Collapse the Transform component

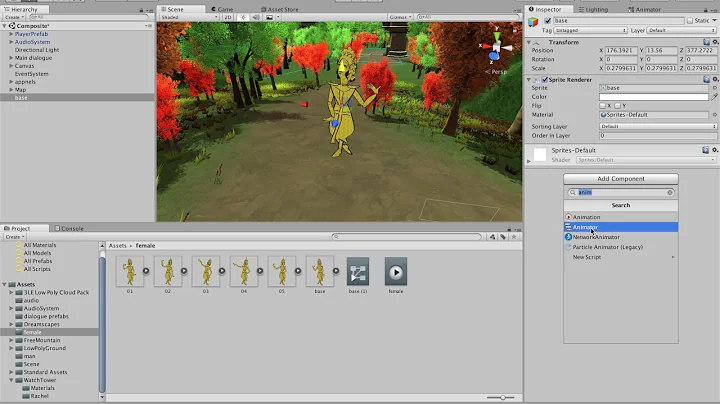(x=529, y=42)
